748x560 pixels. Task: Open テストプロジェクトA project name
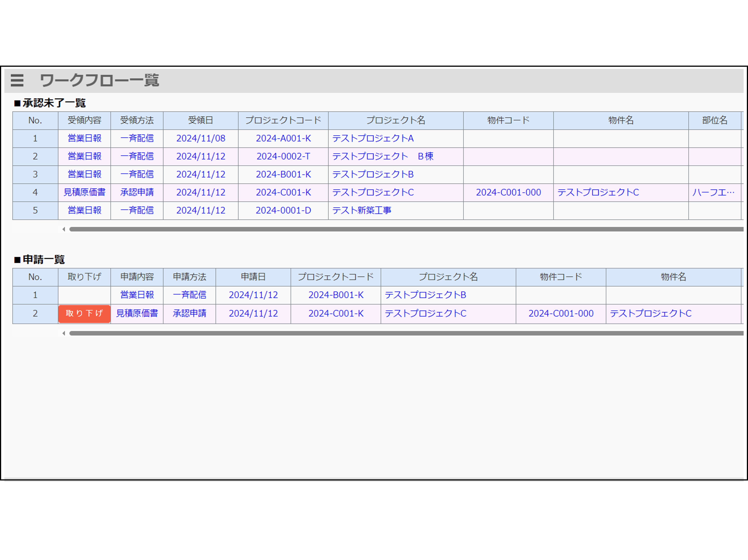coord(373,138)
